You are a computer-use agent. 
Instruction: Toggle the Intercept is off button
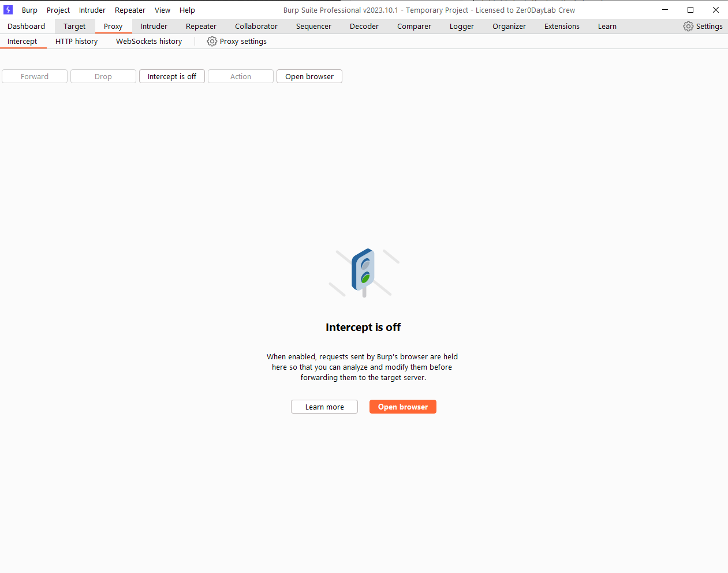172,77
